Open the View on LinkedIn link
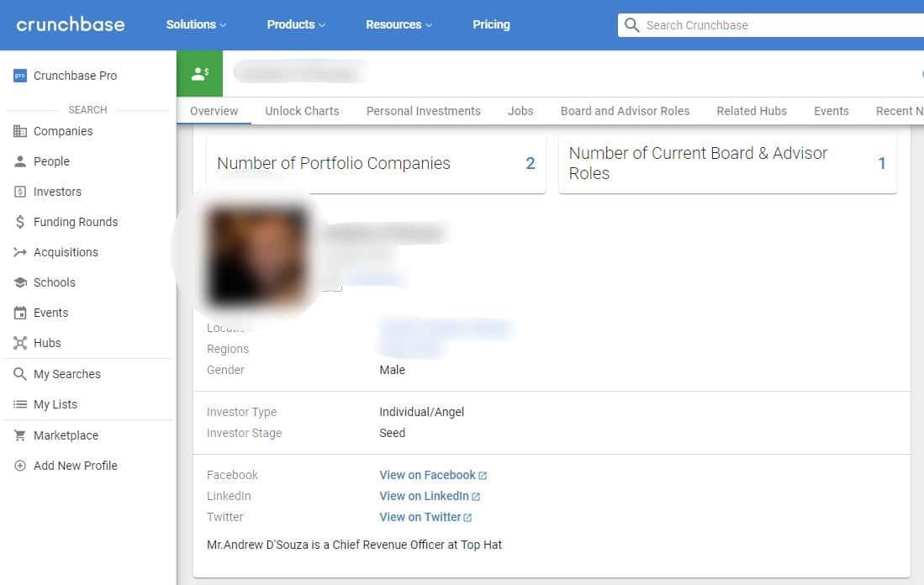Screen dimensions: 924x585 click(x=424, y=496)
